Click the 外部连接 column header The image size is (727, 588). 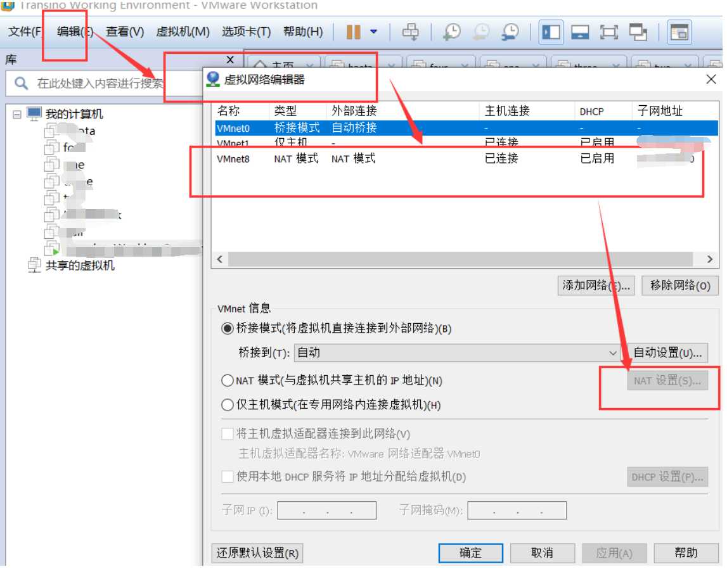tap(402, 111)
